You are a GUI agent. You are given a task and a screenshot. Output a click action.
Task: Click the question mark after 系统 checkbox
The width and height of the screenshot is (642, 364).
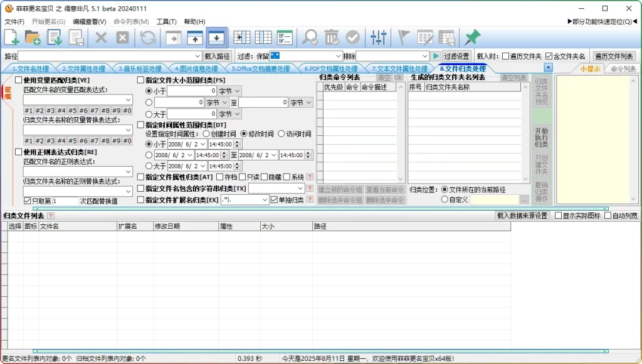[310, 177]
